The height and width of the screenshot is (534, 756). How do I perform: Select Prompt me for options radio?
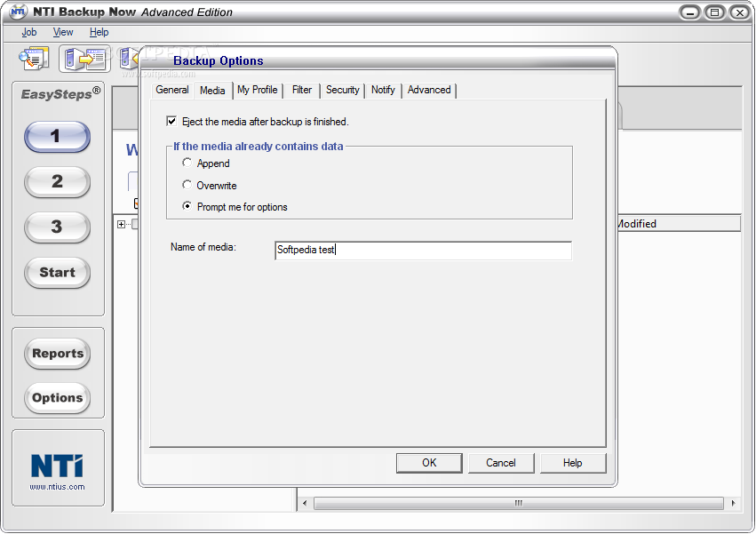coord(187,206)
